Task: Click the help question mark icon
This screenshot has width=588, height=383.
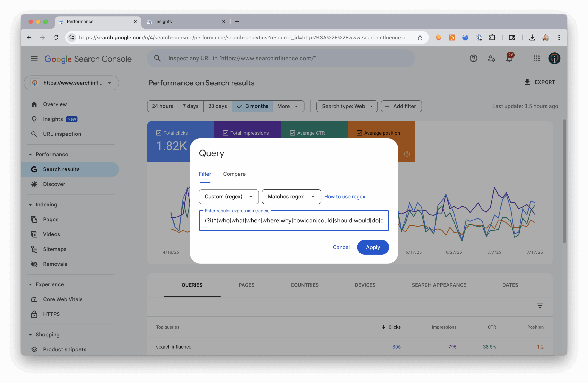Action: (473, 59)
